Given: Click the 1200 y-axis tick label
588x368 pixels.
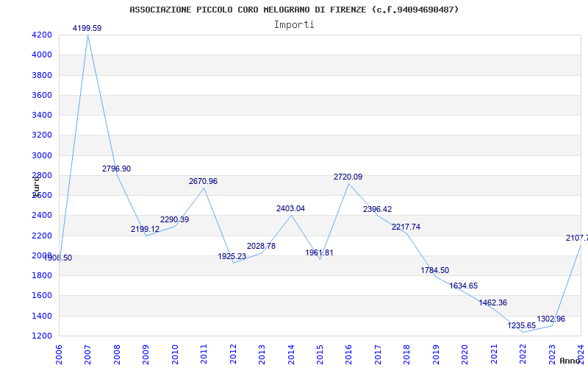Looking at the screenshot, I should tap(42, 336).
